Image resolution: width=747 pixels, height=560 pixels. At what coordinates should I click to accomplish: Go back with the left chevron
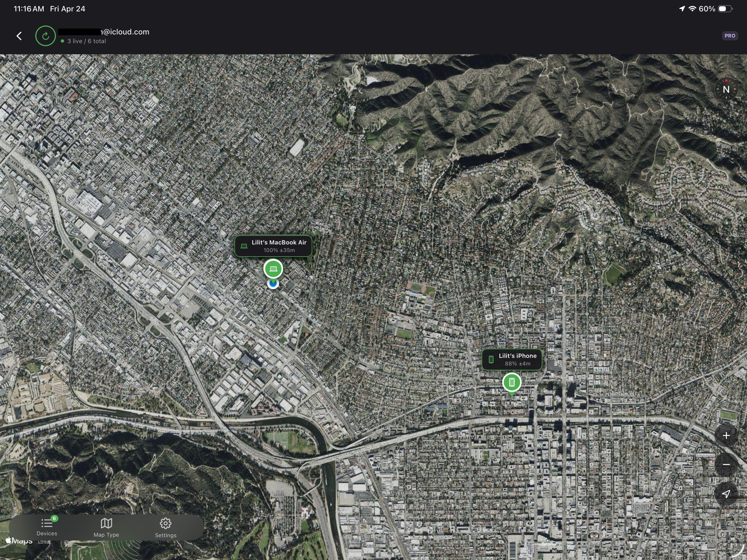coord(19,36)
